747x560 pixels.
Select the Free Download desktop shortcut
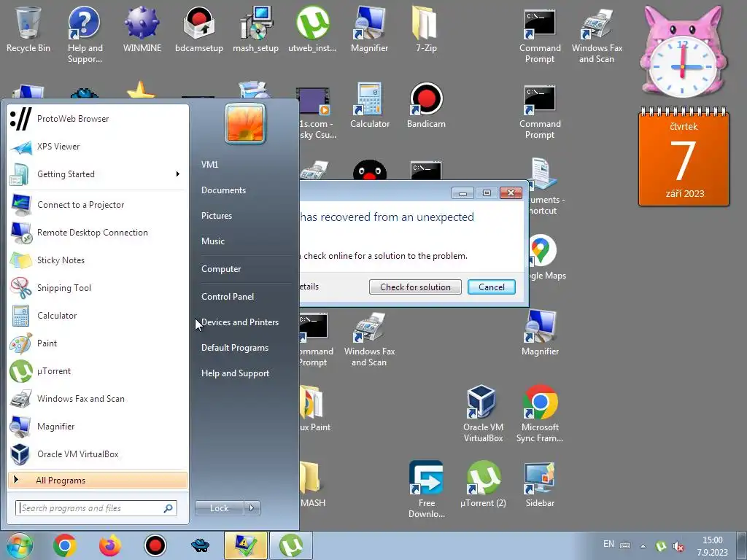pyautogui.click(x=426, y=489)
